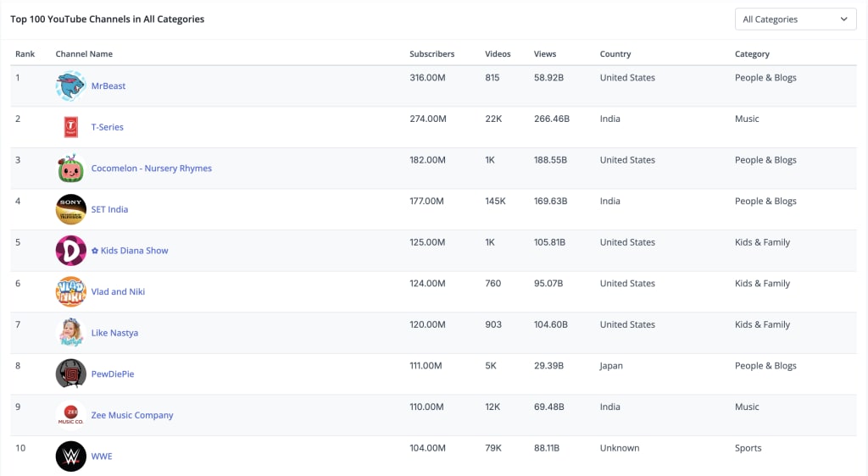Click the Category column header
Image resolution: width=868 pixels, height=476 pixels.
point(752,53)
